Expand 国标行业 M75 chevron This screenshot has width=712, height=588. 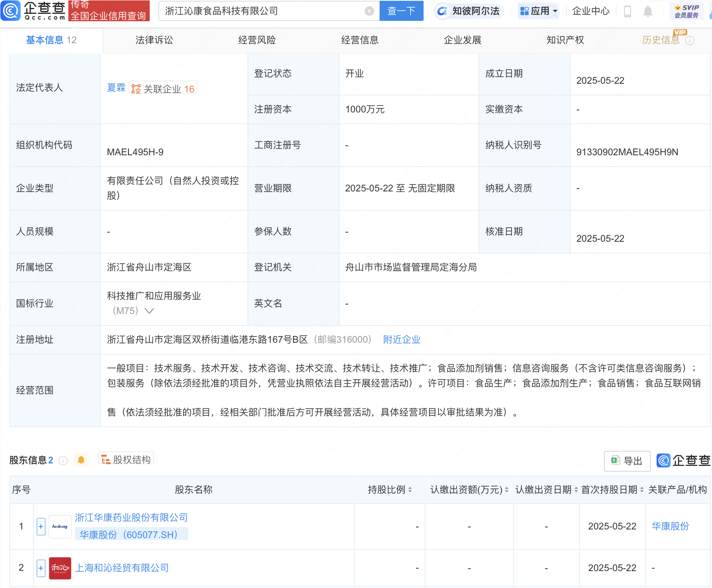click(149, 311)
